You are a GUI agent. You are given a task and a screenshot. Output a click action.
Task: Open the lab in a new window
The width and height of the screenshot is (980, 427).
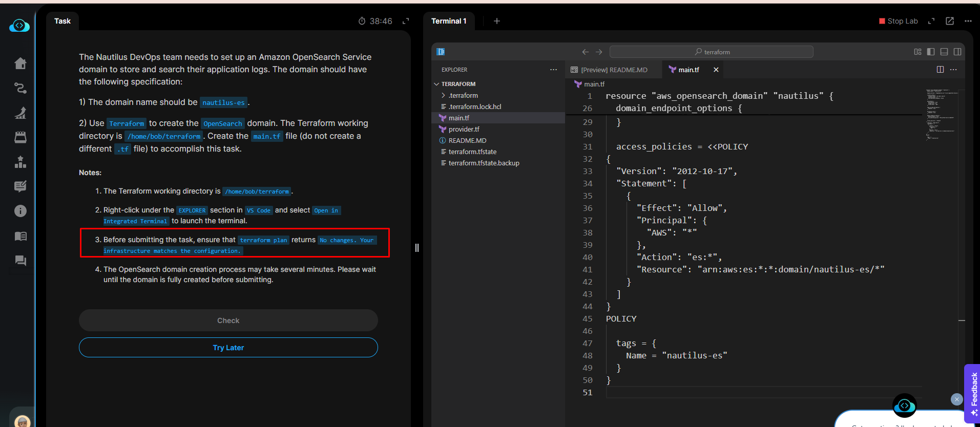coord(950,21)
